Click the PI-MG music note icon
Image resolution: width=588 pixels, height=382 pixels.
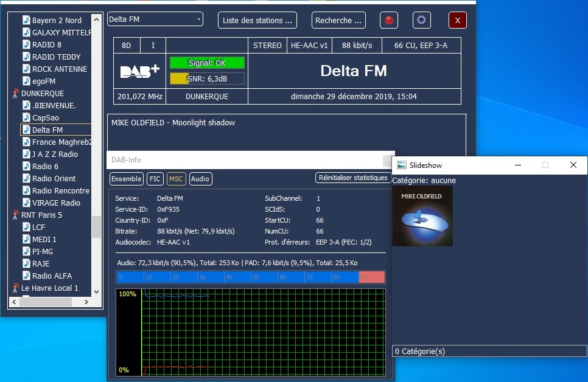click(x=26, y=251)
